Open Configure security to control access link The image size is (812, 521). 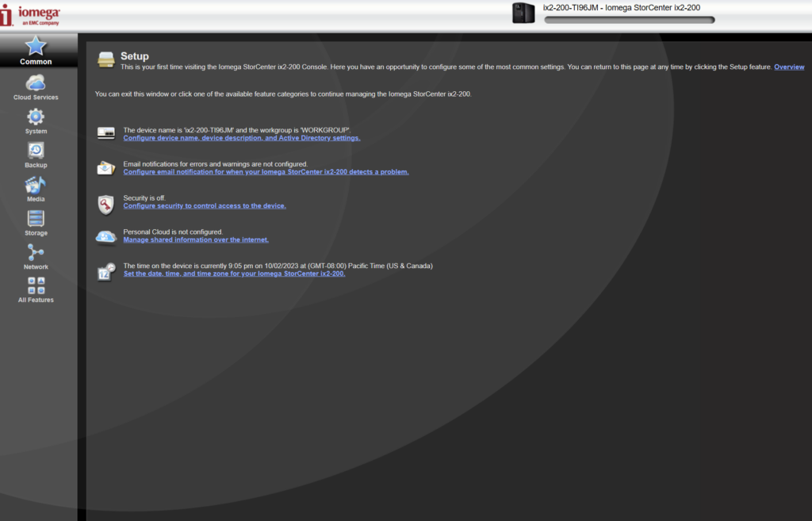pos(204,205)
